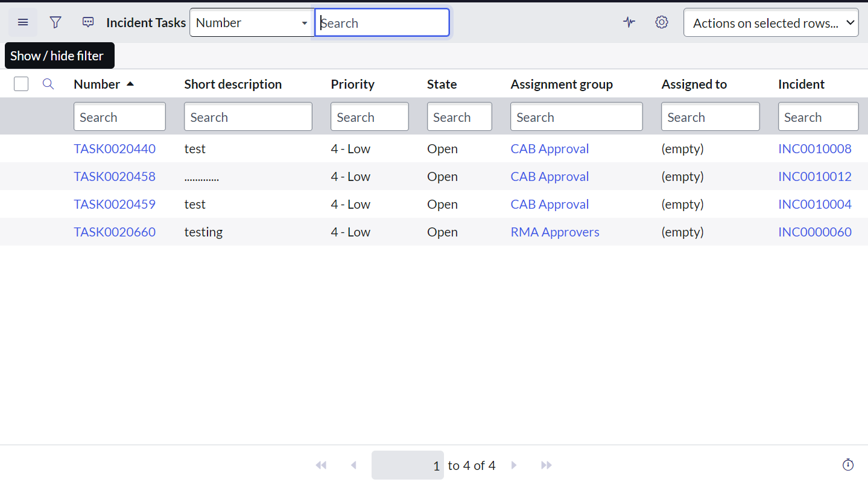Jump to first page with double-arrow icon

[x=321, y=465]
